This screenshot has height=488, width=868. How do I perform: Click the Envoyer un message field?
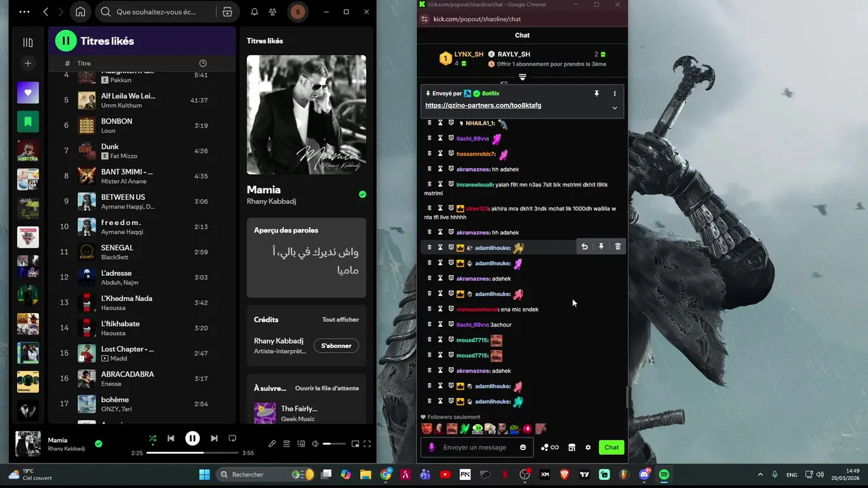click(x=475, y=447)
